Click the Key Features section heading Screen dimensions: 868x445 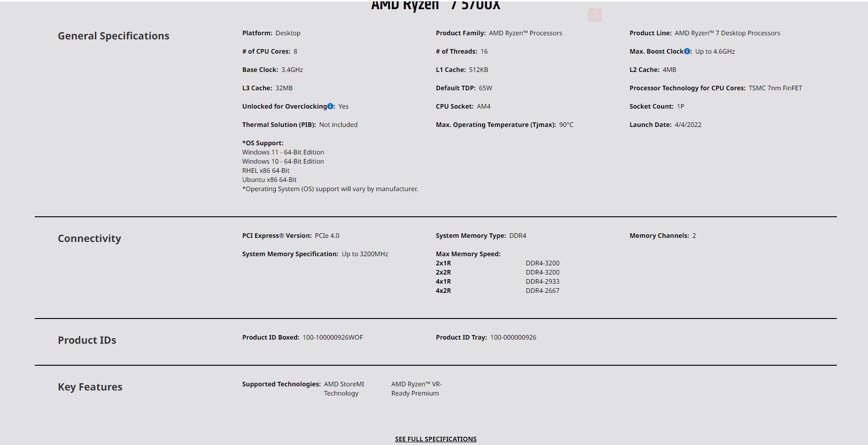90,387
